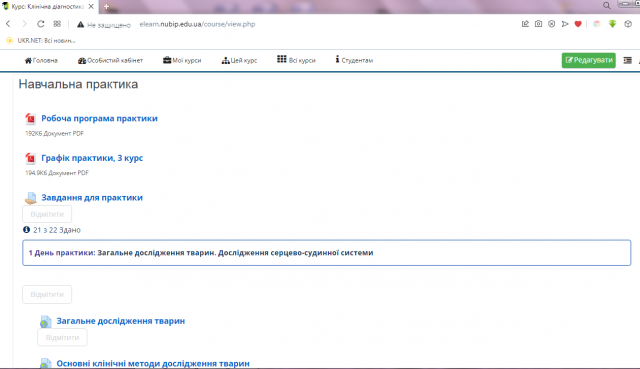Click the search magnifier in tab bar
The image size is (640, 369).
(x=607, y=6)
